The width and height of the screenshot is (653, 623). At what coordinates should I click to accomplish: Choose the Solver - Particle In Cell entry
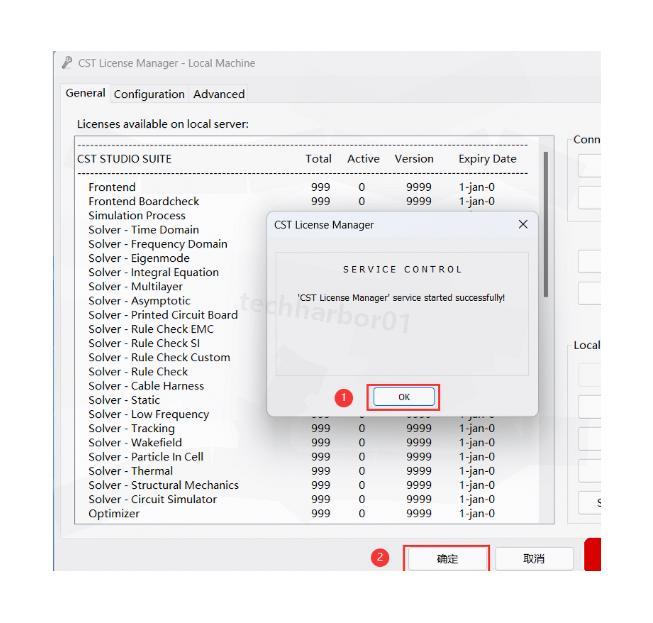pyautogui.click(x=145, y=457)
